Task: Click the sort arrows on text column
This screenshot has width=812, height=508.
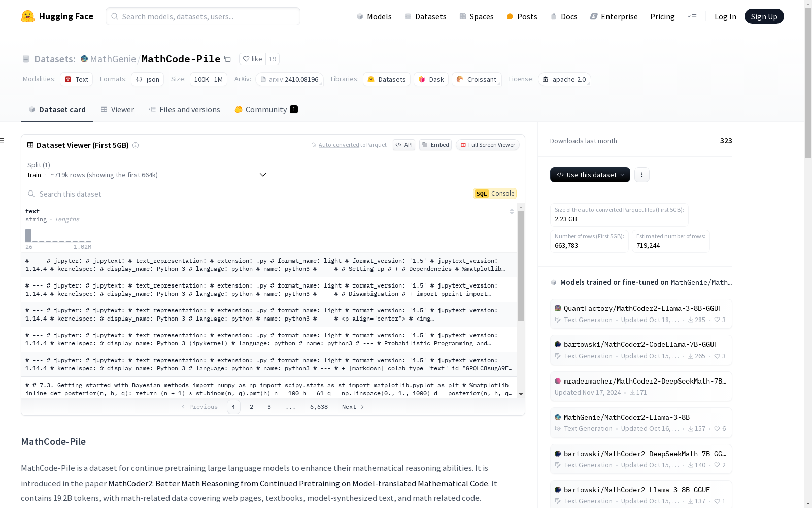Action: coord(512,211)
